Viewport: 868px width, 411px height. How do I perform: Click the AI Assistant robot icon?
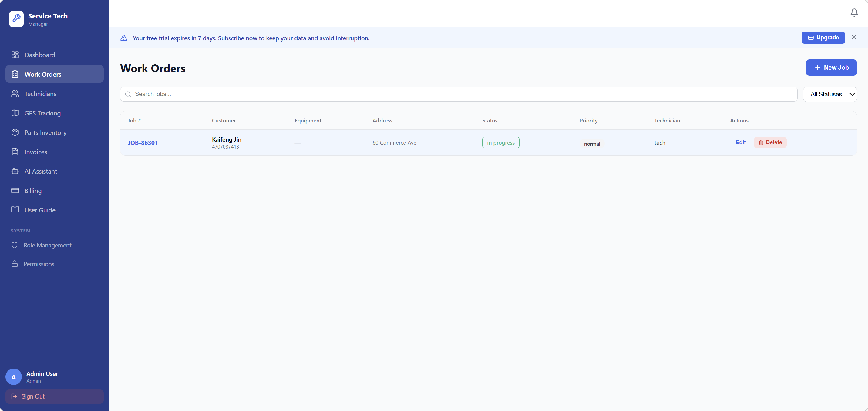15,171
